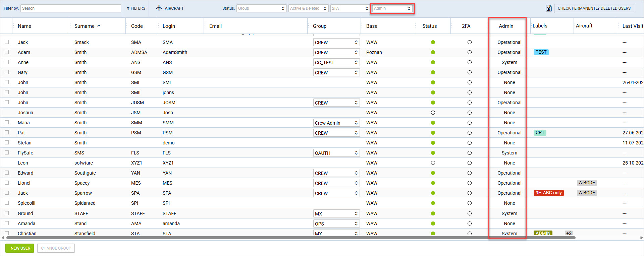Click the airplane Aircraft icon
Image resolution: width=644 pixels, height=256 pixels.
159,8
